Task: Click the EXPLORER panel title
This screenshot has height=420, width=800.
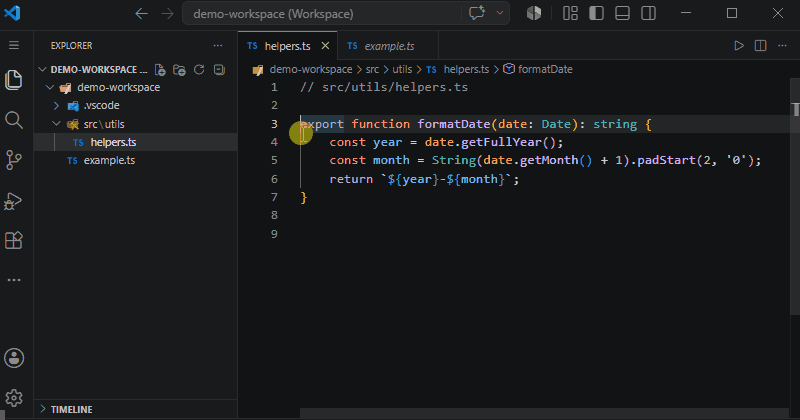Action: 71,45
